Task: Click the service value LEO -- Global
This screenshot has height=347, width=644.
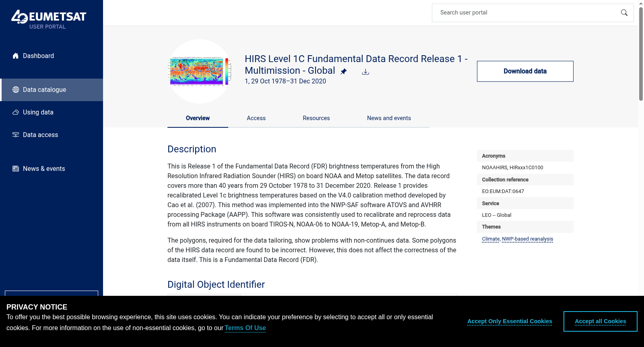Action: (x=496, y=215)
